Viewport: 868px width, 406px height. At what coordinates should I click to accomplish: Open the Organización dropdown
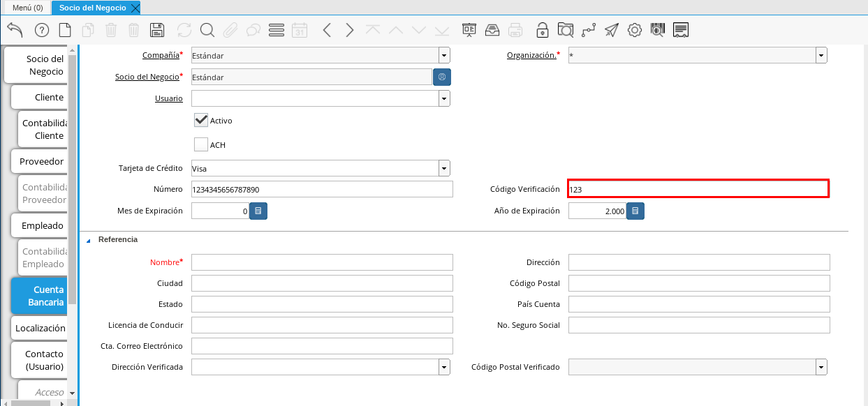pyautogui.click(x=821, y=56)
